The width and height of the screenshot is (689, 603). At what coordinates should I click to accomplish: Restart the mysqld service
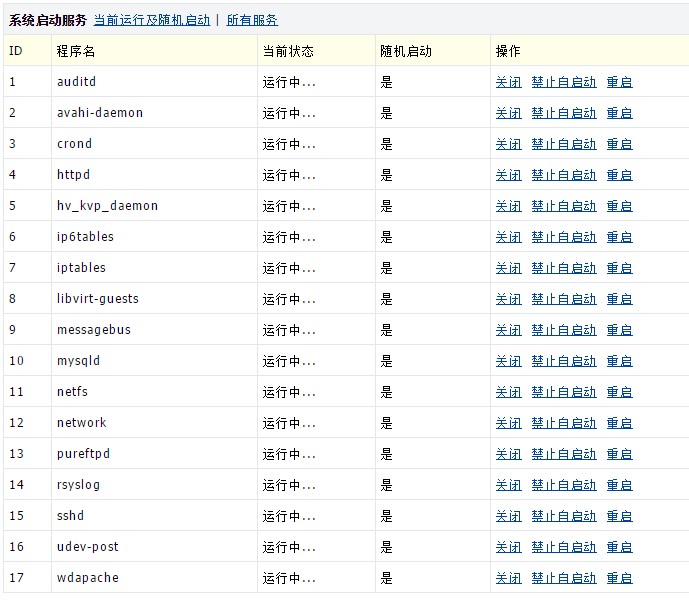(x=619, y=361)
